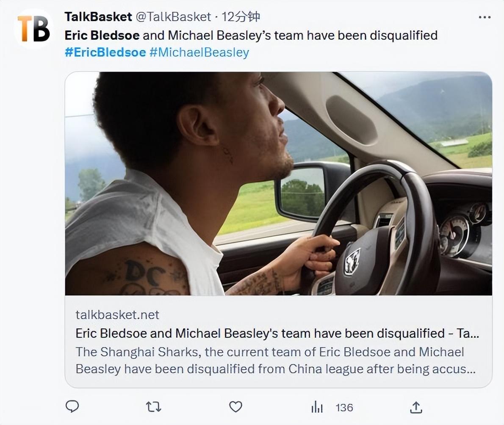Click the talkbasket.net domain link
Image resolution: width=504 pixels, height=425 pixels.
click(x=117, y=315)
